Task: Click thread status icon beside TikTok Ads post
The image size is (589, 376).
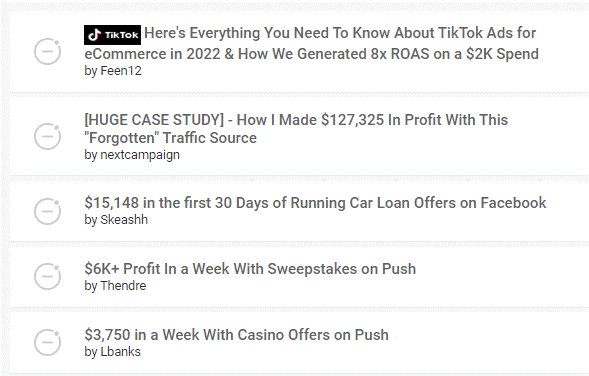Action: 47,51
